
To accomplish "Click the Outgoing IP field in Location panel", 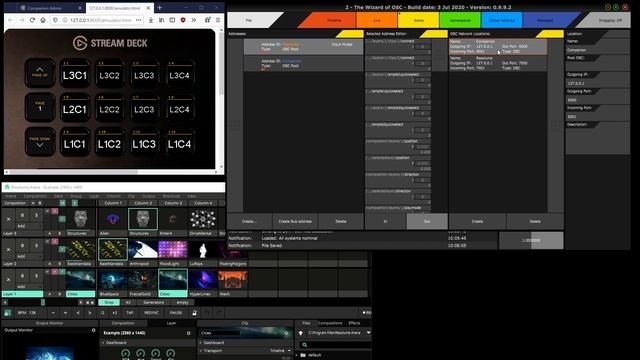I will coord(598,83).
